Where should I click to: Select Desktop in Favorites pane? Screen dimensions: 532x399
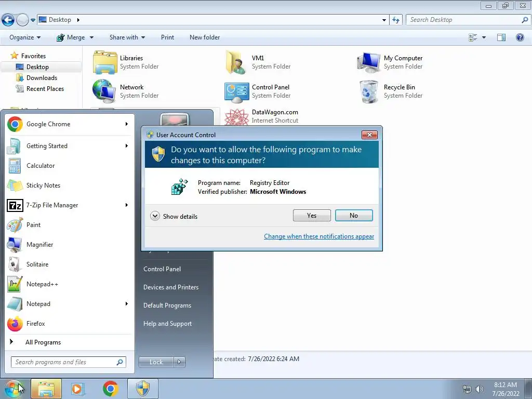(37, 67)
